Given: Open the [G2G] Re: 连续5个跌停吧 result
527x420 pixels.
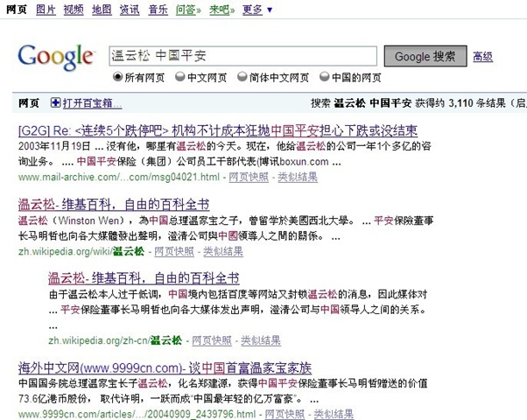Looking at the screenshot, I should pos(218,130).
